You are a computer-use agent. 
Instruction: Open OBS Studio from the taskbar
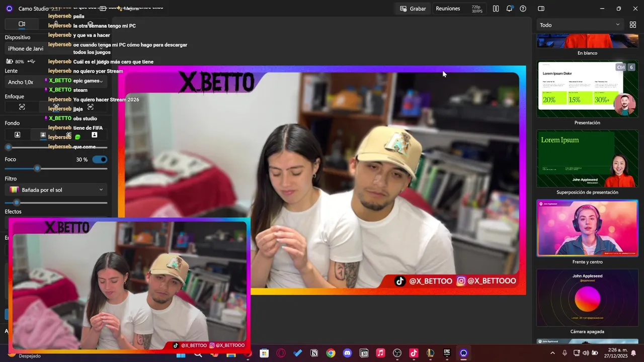397,353
